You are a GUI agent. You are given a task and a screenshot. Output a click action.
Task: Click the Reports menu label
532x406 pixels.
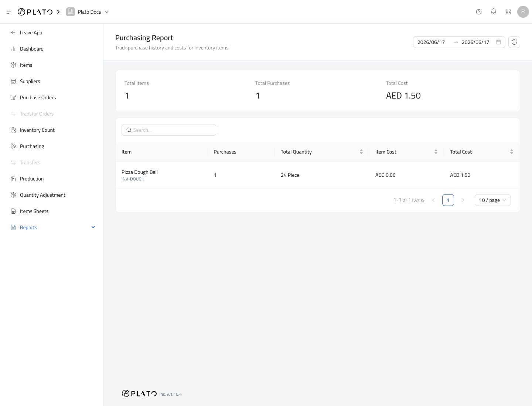(x=28, y=227)
